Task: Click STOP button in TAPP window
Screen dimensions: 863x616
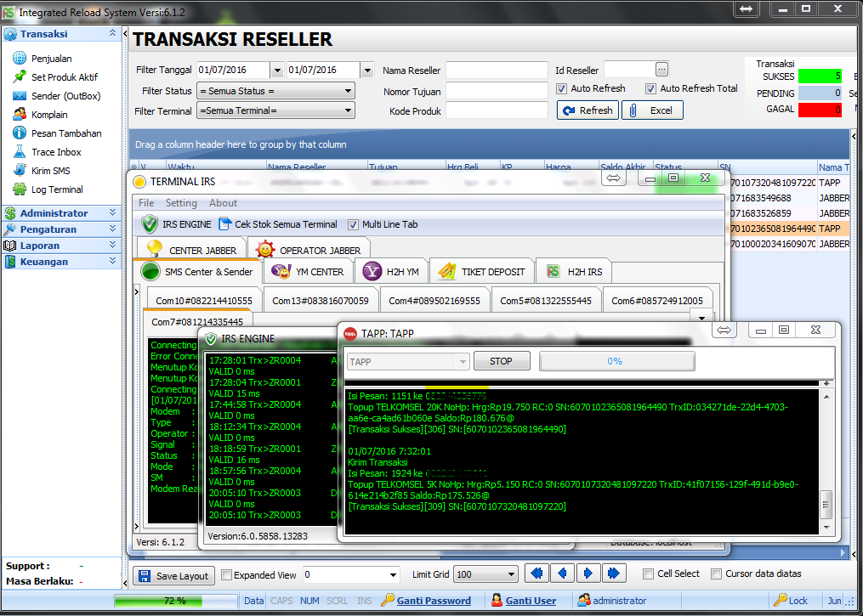Action: pos(502,361)
